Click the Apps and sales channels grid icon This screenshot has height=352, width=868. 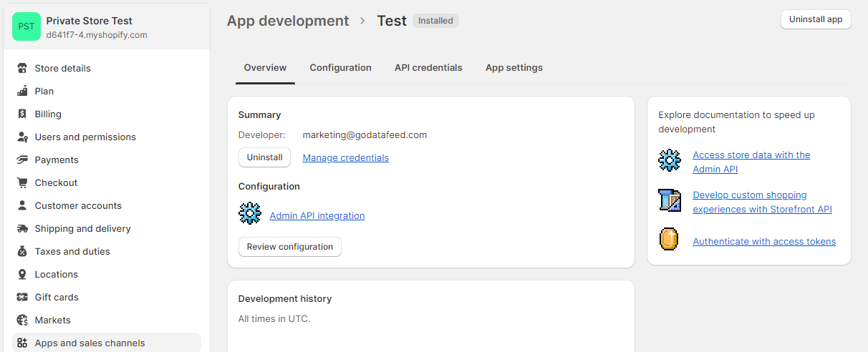22,343
